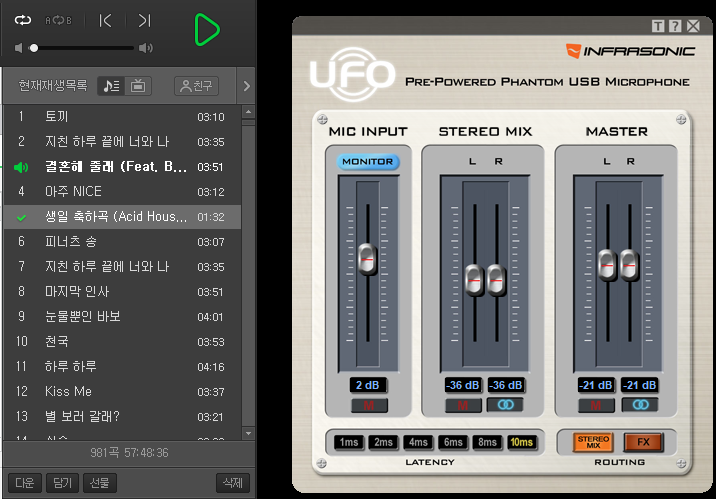This screenshot has width=716, height=499.
Task: Click the Infrasonic logo
Action: [631, 51]
